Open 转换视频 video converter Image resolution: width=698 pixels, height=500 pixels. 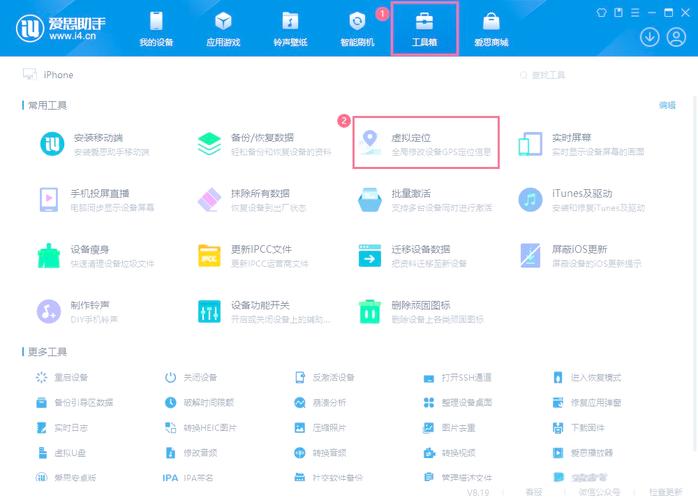(449, 453)
